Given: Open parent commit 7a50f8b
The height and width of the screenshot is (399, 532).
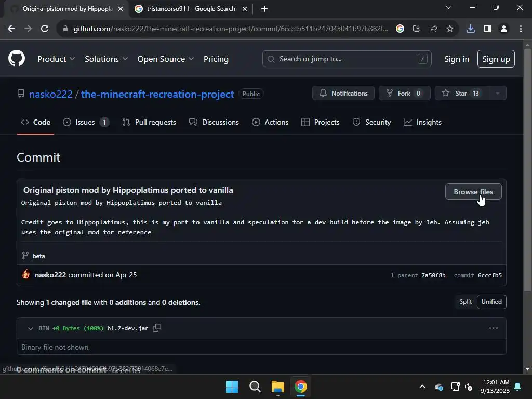Looking at the screenshot, I should [x=433, y=275].
